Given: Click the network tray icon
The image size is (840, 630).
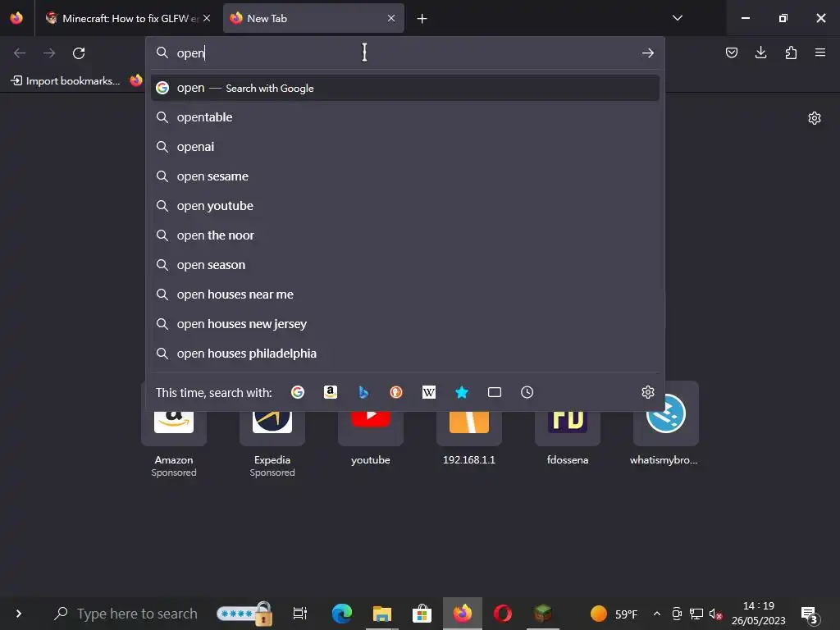Looking at the screenshot, I should (x=696, y=614).
